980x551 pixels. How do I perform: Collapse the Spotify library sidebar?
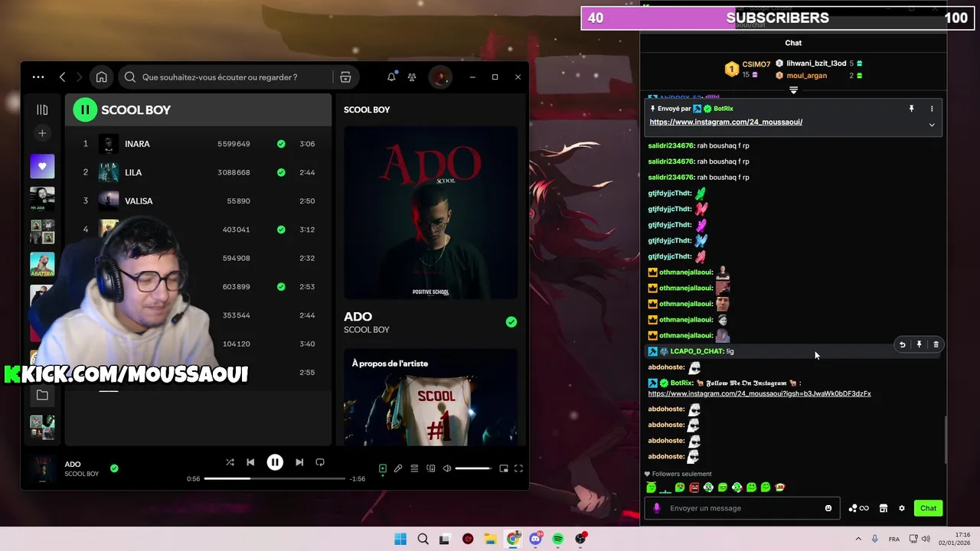(x=42, y=109)
